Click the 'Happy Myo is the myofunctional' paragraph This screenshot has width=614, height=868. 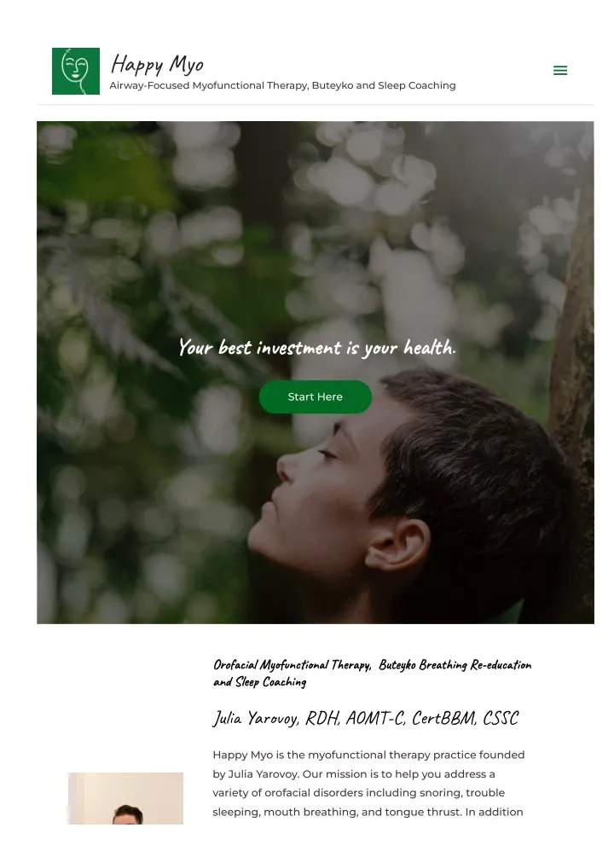[x=368, y=784]
